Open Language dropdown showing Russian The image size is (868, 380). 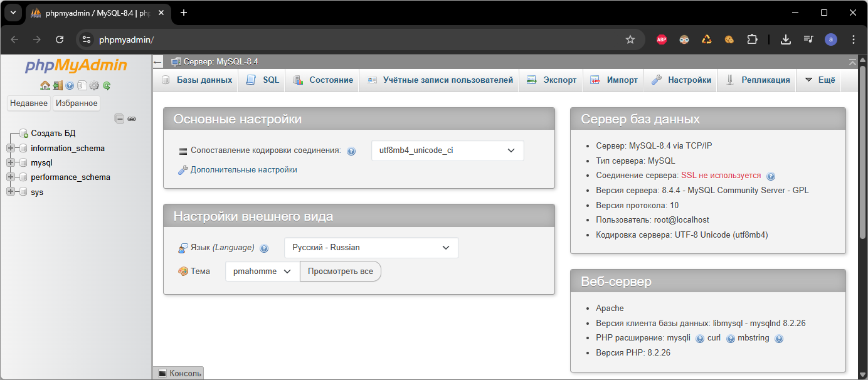[371, 248]
